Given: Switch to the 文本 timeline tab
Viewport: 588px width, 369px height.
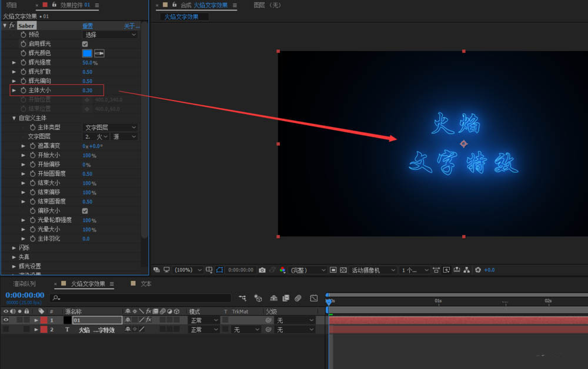Looking at the screenshot, I should (x=146, y=284).
